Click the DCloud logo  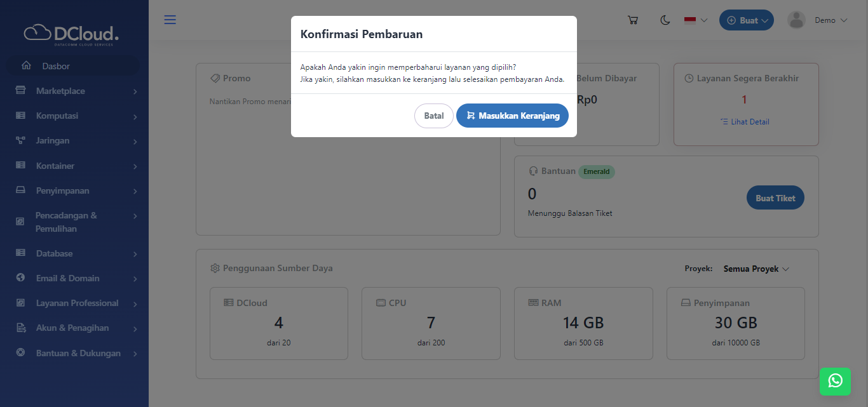71,34
